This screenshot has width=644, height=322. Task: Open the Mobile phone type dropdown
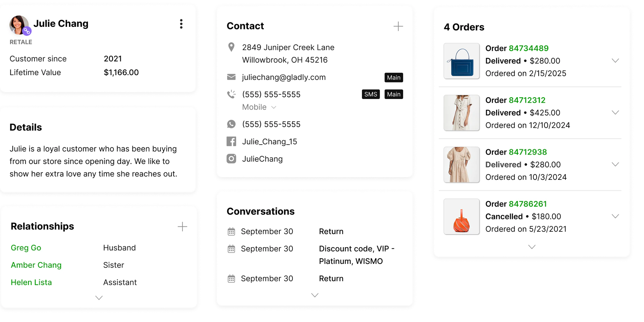coord(259,107)
